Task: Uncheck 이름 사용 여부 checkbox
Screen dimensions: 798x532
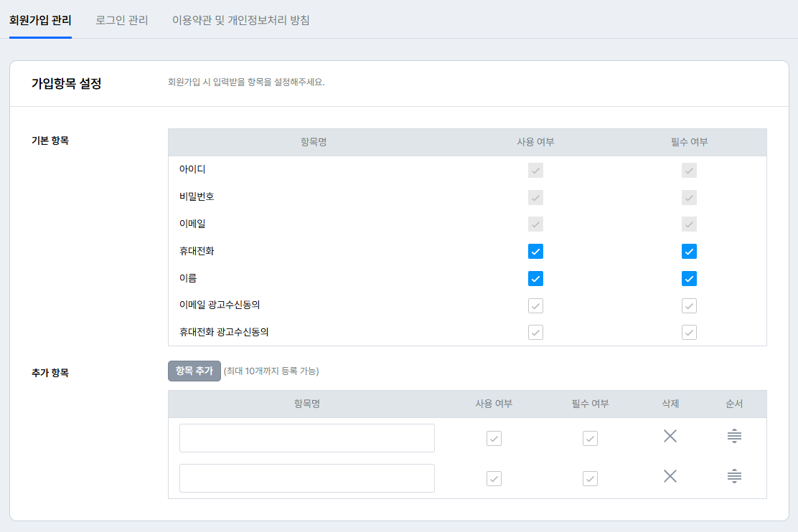Action: (x=535, y=279)
